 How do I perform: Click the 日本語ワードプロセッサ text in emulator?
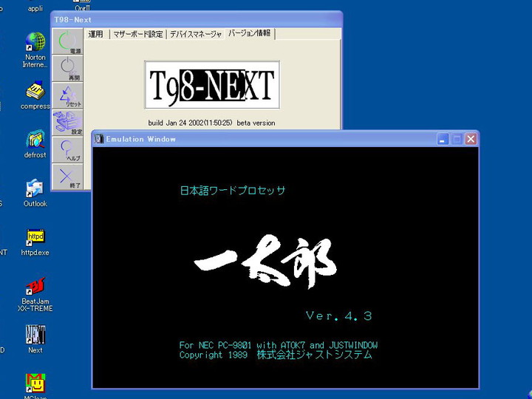(233, 191)
